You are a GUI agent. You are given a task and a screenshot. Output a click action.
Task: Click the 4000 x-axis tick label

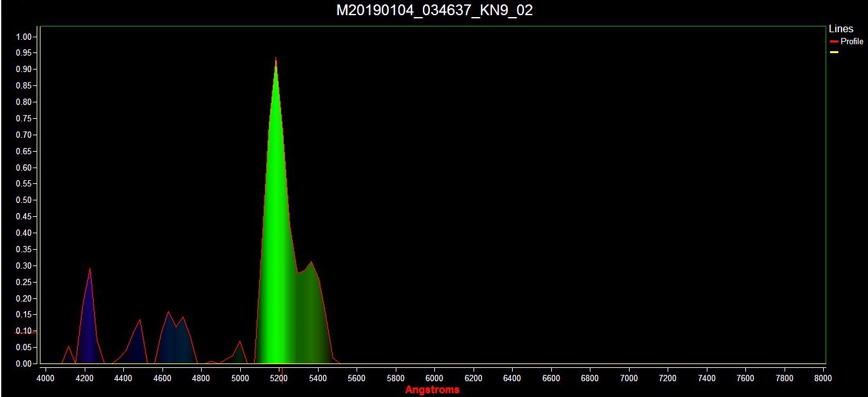(46, 379)
